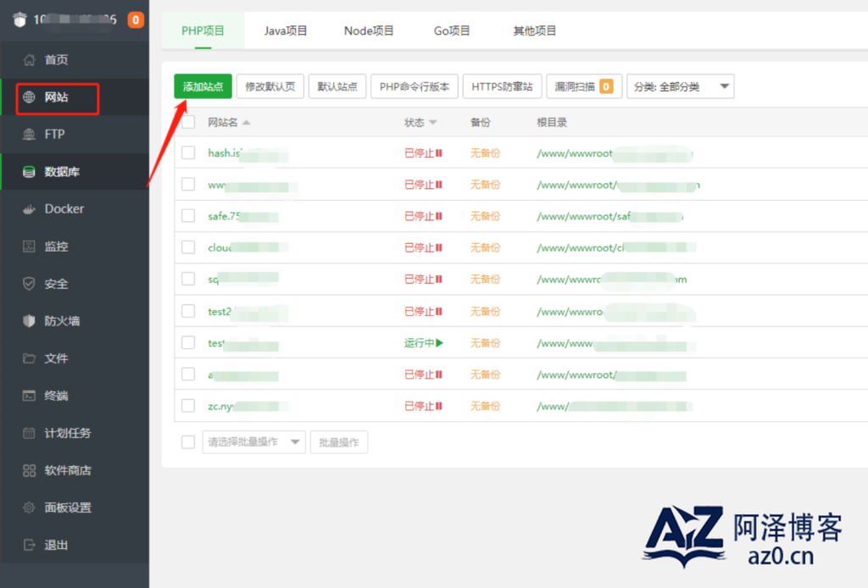Click the 漏洞扫描 button
The image size is (868, 588).
pyautogui.click(x=584, y=86)
